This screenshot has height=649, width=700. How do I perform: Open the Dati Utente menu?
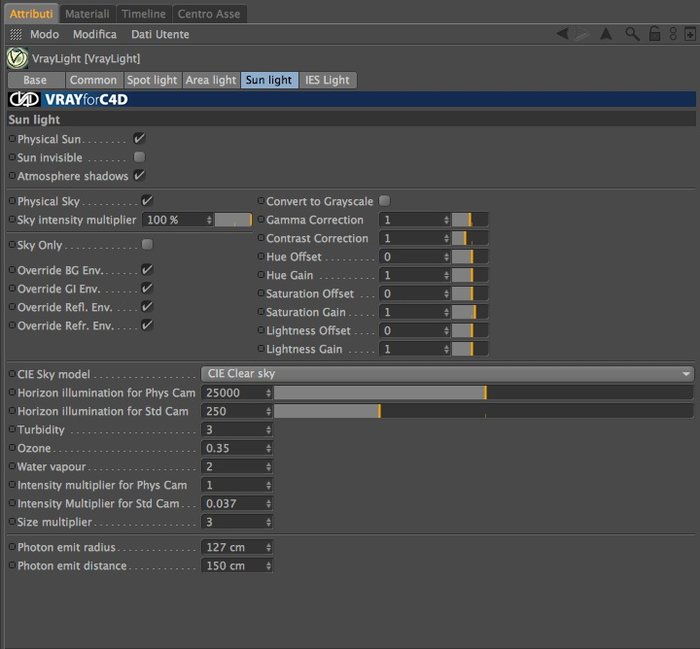coord(160,34)
